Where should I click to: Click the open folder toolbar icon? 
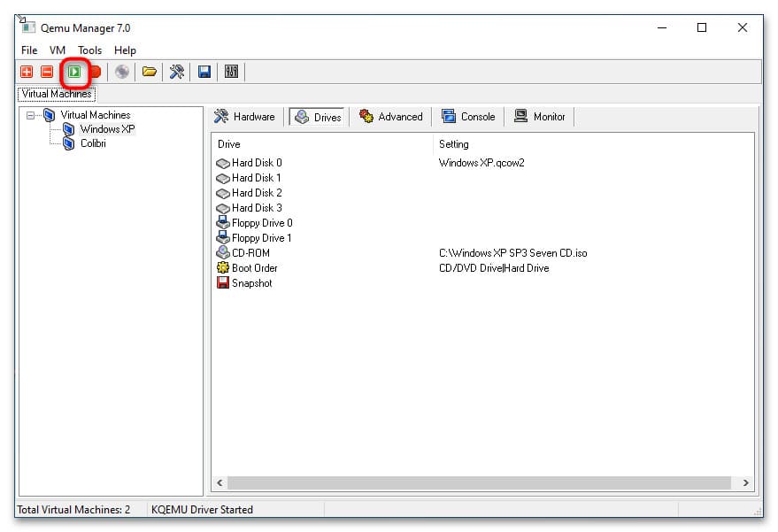(150, 72)
